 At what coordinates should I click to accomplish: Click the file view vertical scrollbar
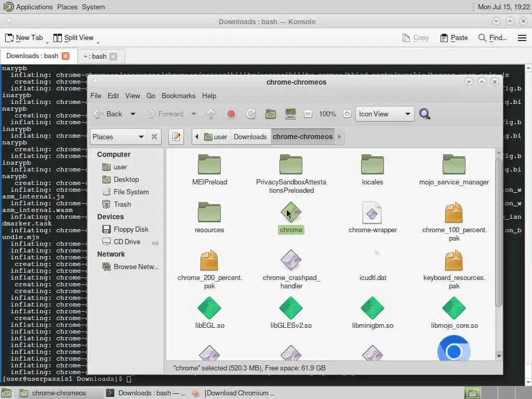(498, 232)
